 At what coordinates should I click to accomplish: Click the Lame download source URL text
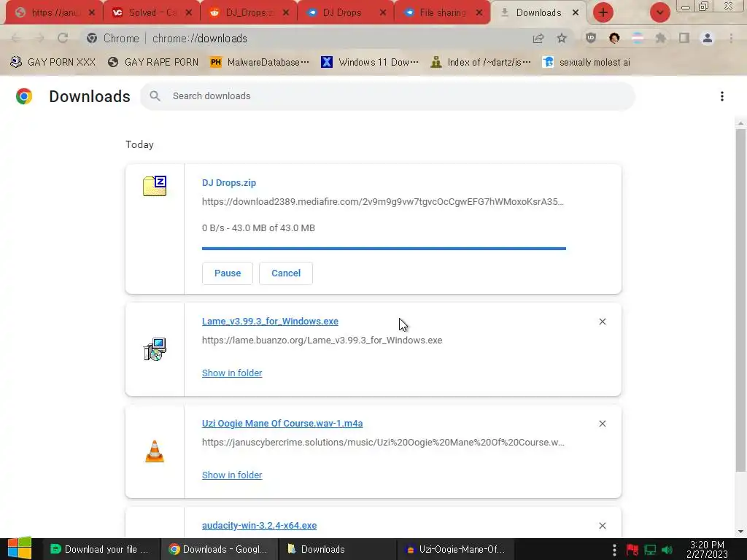(322, 341)
